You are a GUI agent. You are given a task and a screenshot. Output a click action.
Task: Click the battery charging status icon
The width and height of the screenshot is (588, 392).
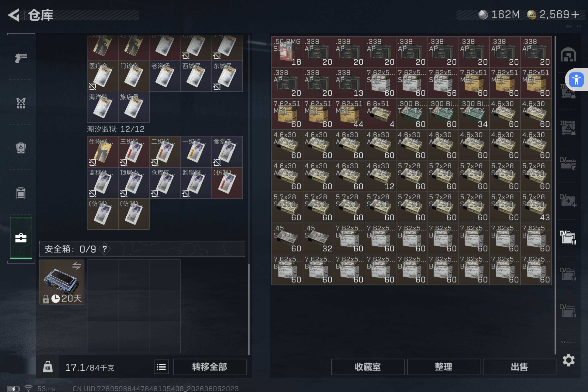(13, 389)
